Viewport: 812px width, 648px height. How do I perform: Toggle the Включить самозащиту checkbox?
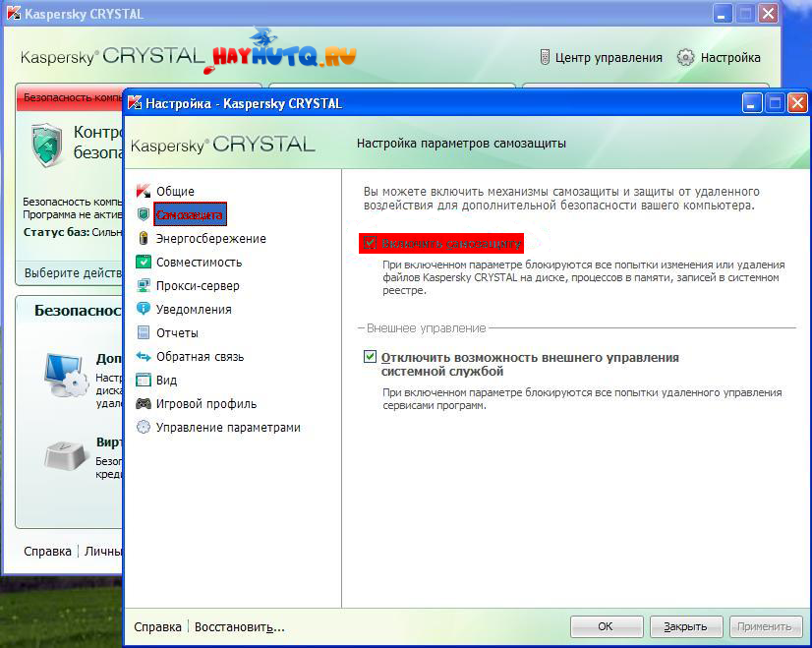point(370,243)
